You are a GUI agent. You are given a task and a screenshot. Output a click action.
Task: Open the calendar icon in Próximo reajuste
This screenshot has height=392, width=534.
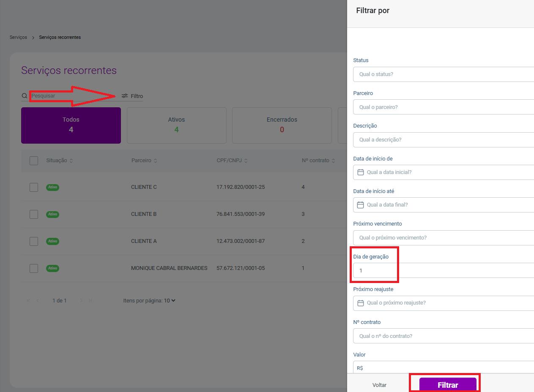tap(361, 303)
